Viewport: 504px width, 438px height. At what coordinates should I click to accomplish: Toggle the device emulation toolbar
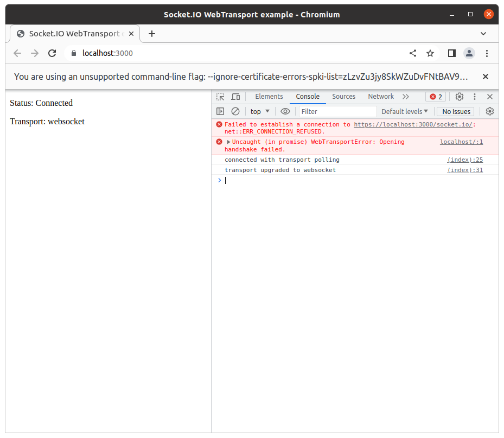235,96
